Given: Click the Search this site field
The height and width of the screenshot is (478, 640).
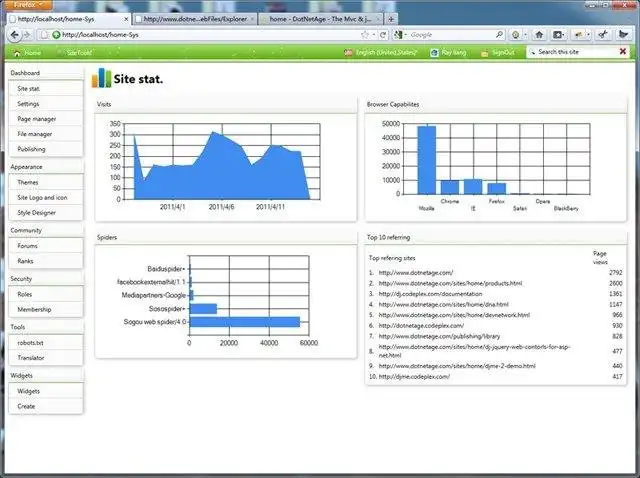Looking at the screenshot, I should (573, 52).
